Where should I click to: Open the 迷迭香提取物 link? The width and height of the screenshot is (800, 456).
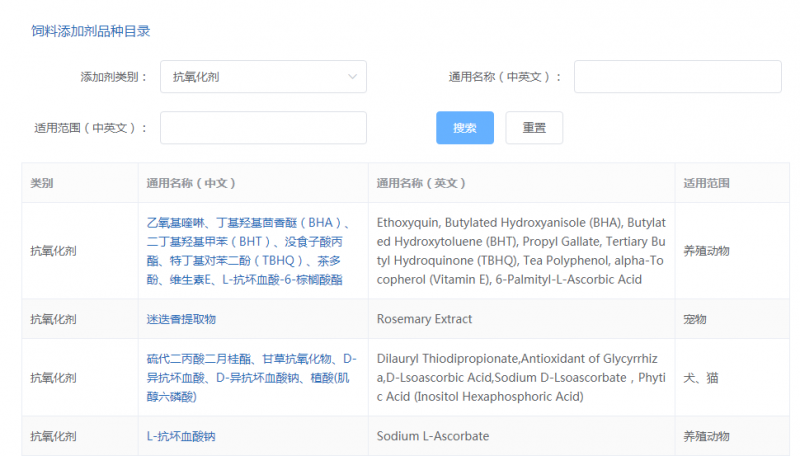(181, 319)
